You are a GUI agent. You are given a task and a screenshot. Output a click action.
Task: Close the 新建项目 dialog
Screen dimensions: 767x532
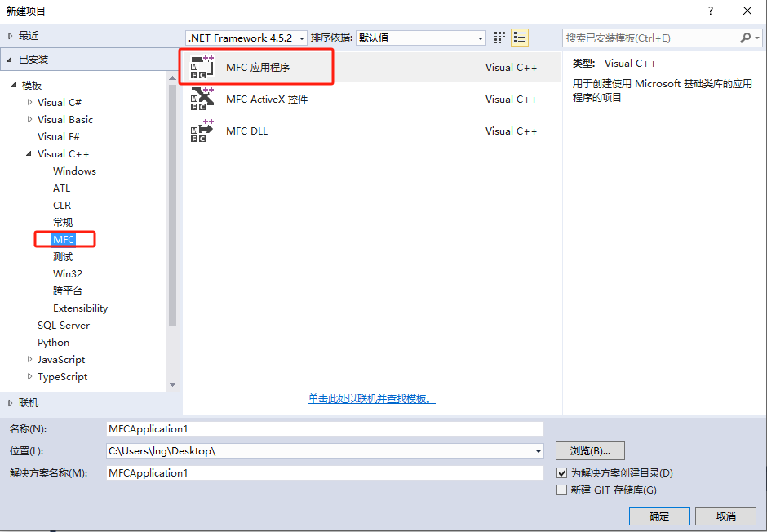pyautogui.click(x=747, y=11)
